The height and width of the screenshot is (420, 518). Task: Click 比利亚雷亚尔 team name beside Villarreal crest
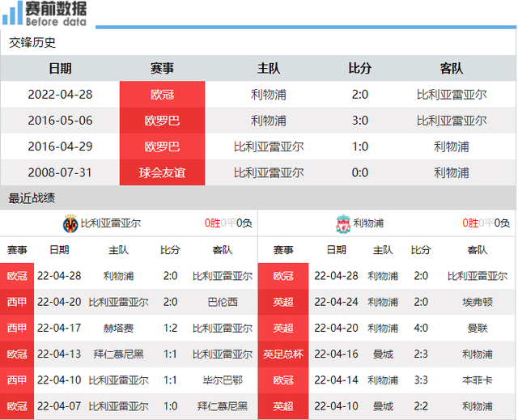tap(111, 223)
